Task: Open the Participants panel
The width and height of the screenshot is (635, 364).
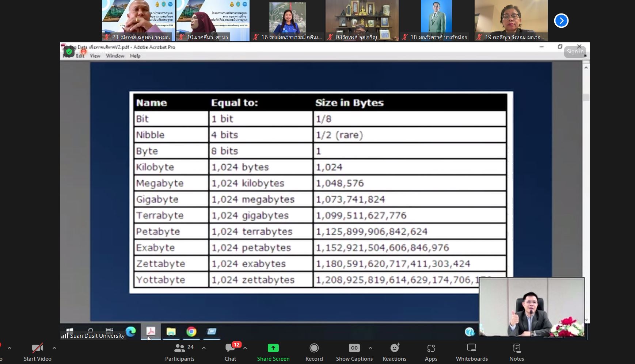Action: click(180, 352)
